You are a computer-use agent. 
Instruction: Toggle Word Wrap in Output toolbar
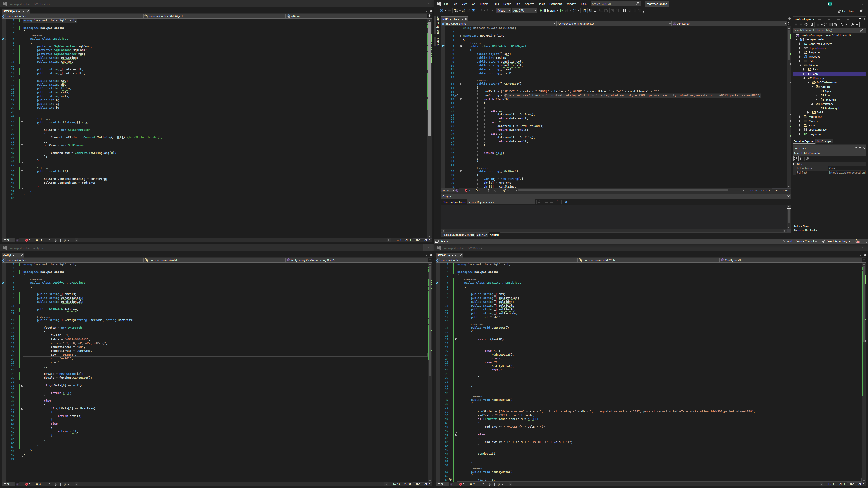[x=565, y=202]
